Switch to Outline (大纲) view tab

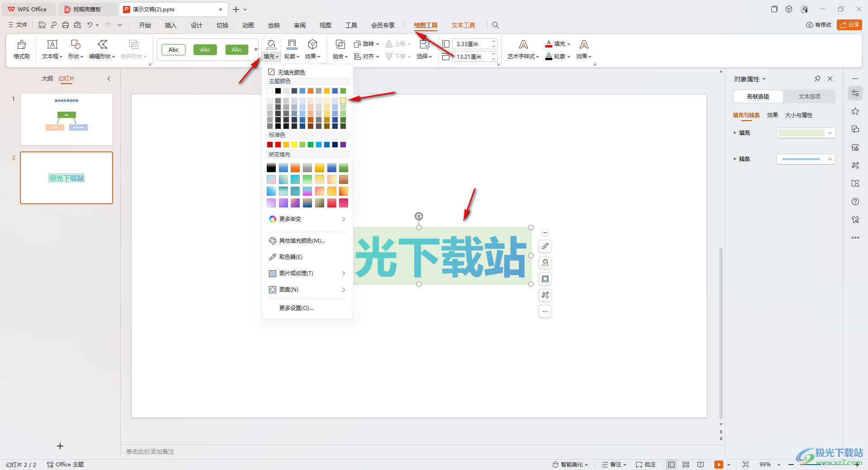(x=47, y=79)
